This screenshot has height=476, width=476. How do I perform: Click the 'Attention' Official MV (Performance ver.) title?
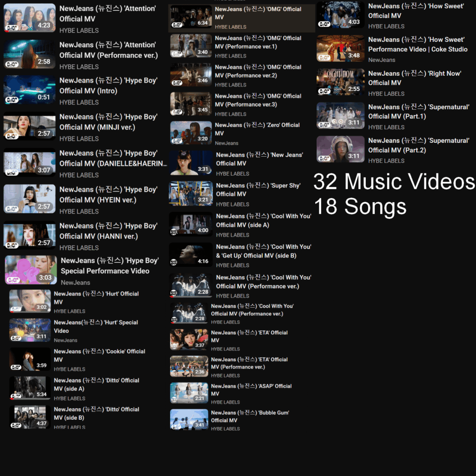point(108,50)
